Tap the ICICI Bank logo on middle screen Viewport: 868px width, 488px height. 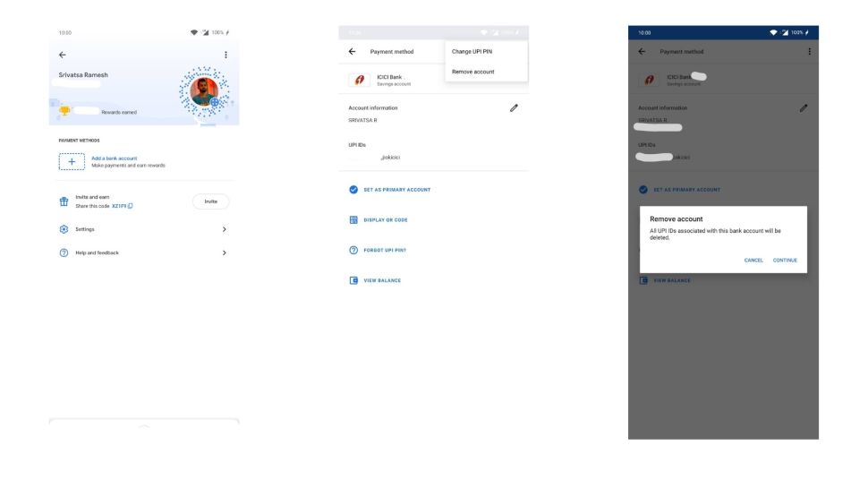[x=359, y=81]
